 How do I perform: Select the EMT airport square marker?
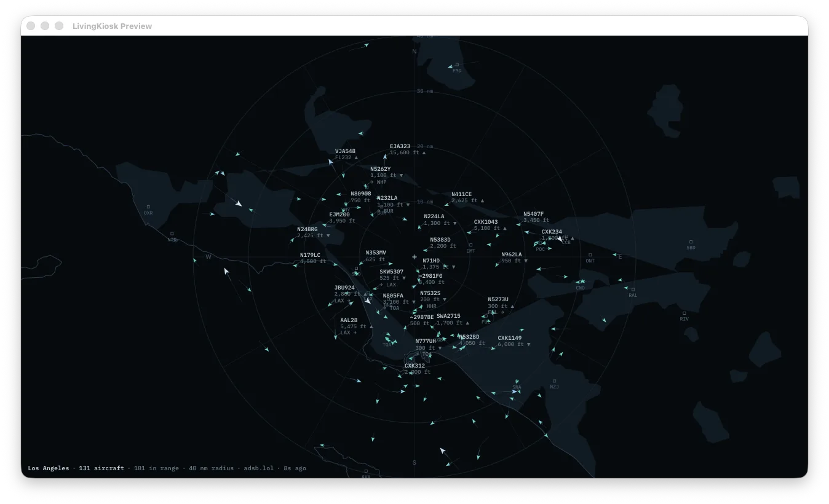(470, 245)
